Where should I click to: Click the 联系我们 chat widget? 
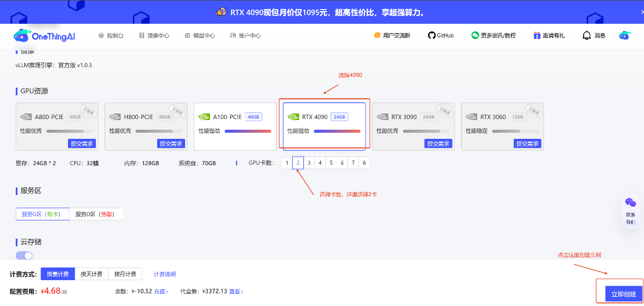pos(630,210)
